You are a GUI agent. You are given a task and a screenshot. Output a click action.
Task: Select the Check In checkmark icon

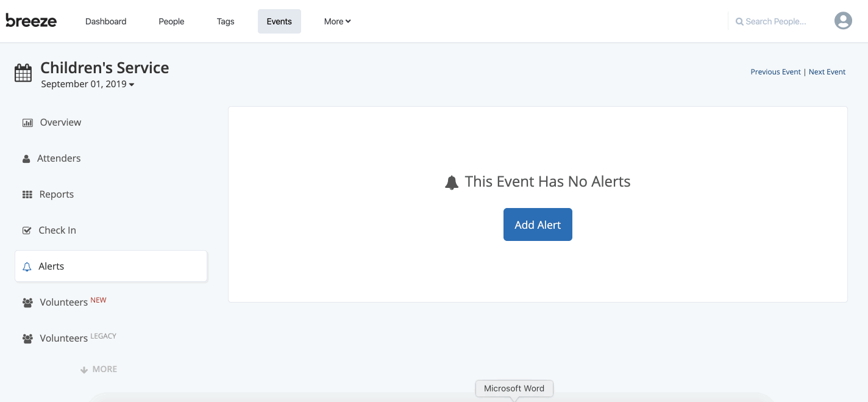[27, 230]
